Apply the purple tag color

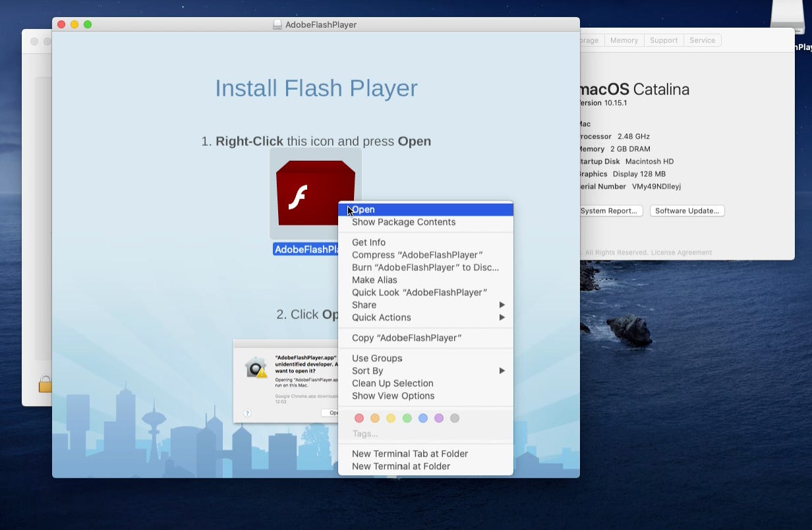439,418
